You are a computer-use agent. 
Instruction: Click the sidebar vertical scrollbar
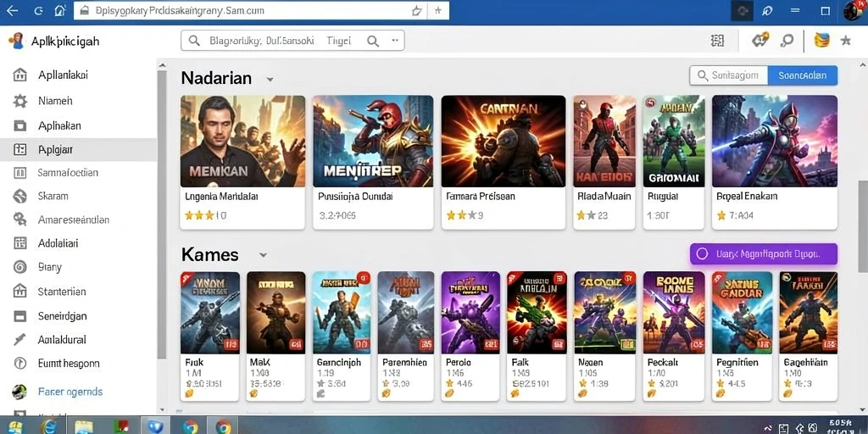click(x=162, y=214)
